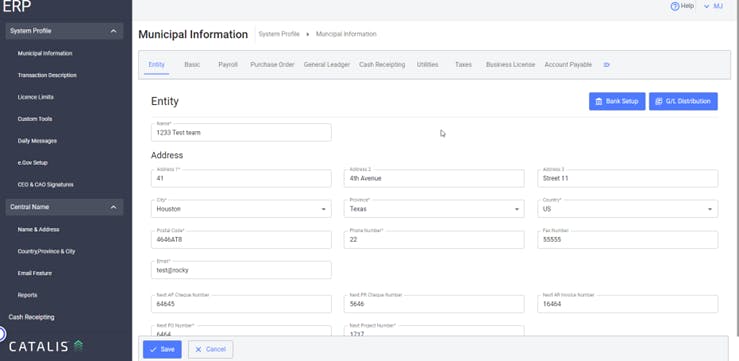Open the City dropdown showing Houston
Screen dimensions: 739x361
(241, 209)
